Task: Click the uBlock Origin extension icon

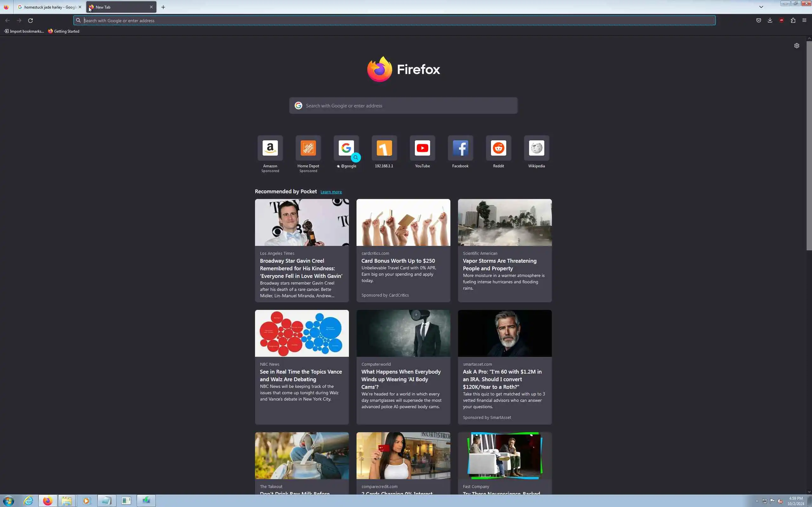Action: [x=782, y=21]
